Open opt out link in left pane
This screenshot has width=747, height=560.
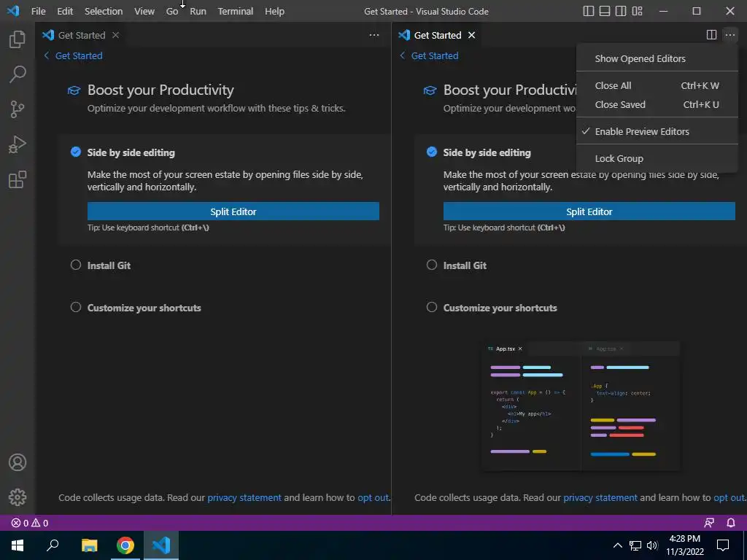[x=373, y=497]
